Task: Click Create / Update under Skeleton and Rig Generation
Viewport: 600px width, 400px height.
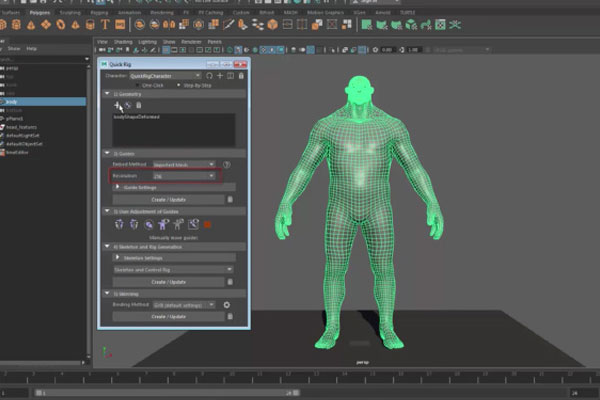Action: [x=168, y=282]
